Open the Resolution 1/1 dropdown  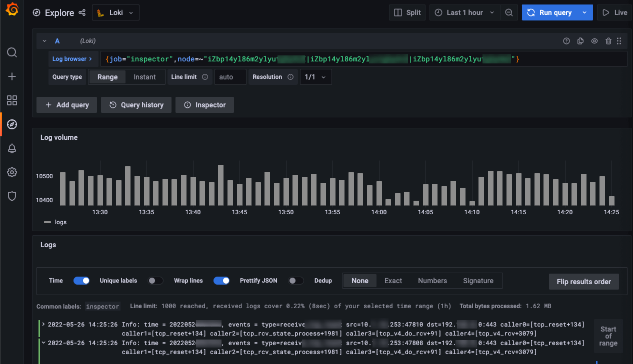click(315, 77)
